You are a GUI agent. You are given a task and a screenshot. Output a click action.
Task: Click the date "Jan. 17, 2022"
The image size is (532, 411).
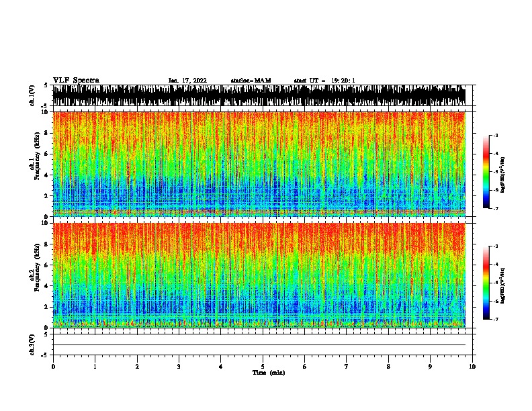pos(187,81)
